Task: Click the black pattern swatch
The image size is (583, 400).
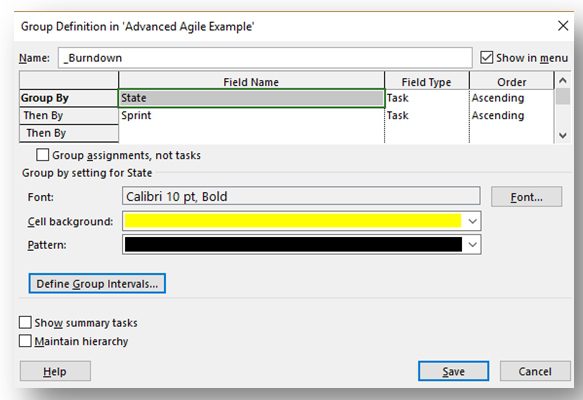Action: point(293,245)
